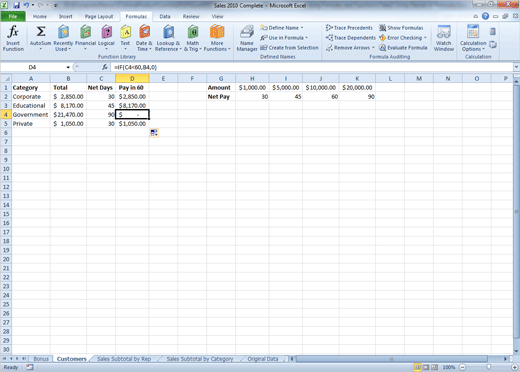Expand the formula bar
The image size is (520, 372).
(x=516, y=67)
